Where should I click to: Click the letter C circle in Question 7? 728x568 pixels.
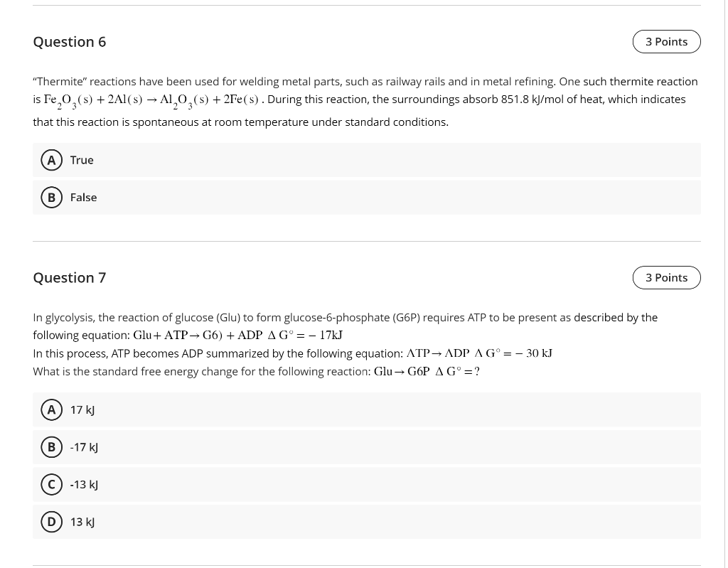click(51, 484)
